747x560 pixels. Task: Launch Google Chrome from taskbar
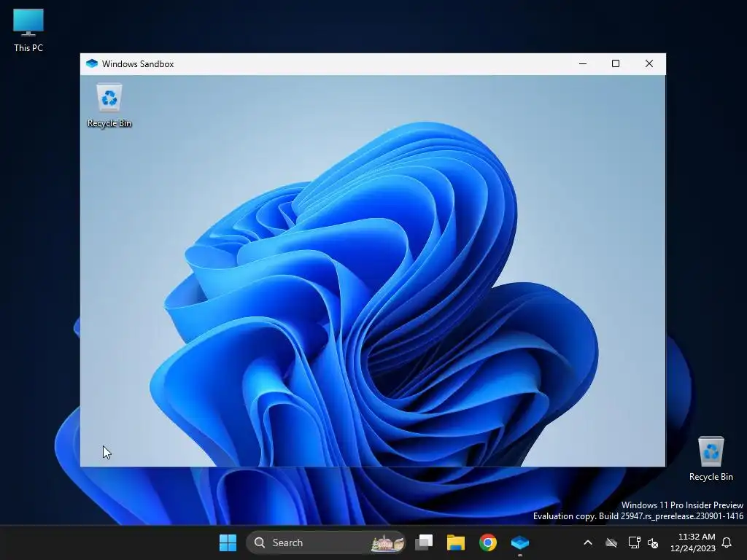click(488, 542)
